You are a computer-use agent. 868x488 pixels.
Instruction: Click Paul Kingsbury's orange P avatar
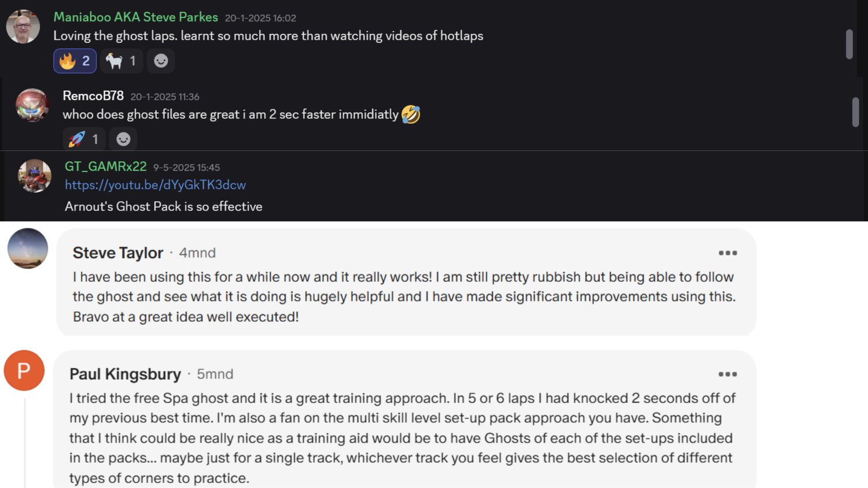point(24,370)
